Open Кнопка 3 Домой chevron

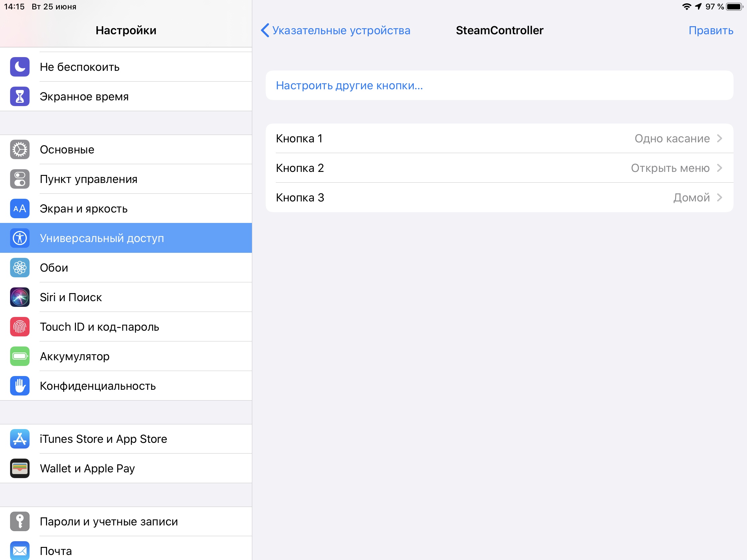[719, 197]
